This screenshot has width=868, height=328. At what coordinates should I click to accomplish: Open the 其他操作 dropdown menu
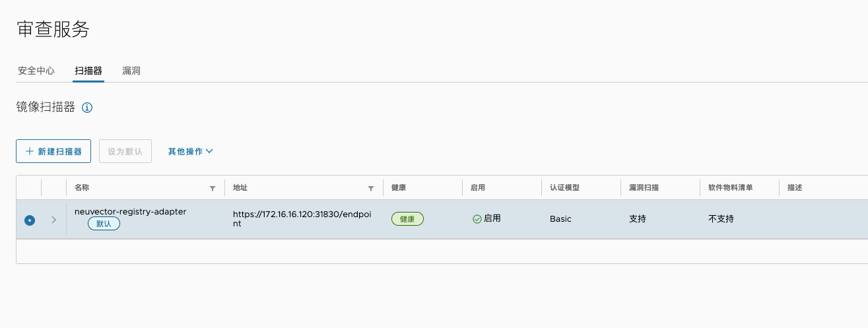click(190, 151)
